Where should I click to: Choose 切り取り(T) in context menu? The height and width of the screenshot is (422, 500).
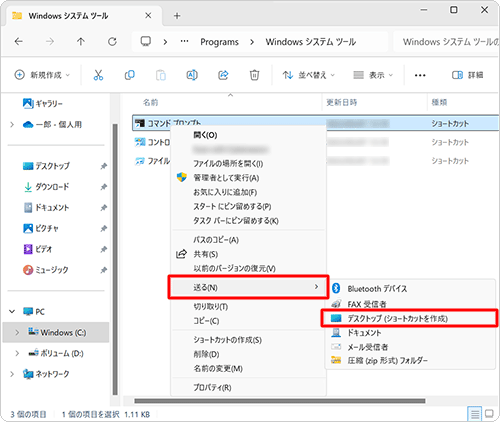(248, 307)
